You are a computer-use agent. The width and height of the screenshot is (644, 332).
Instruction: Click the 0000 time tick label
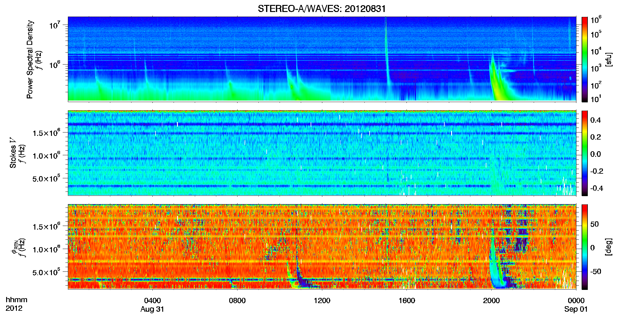pyautogui.click(x=576, y=300)
